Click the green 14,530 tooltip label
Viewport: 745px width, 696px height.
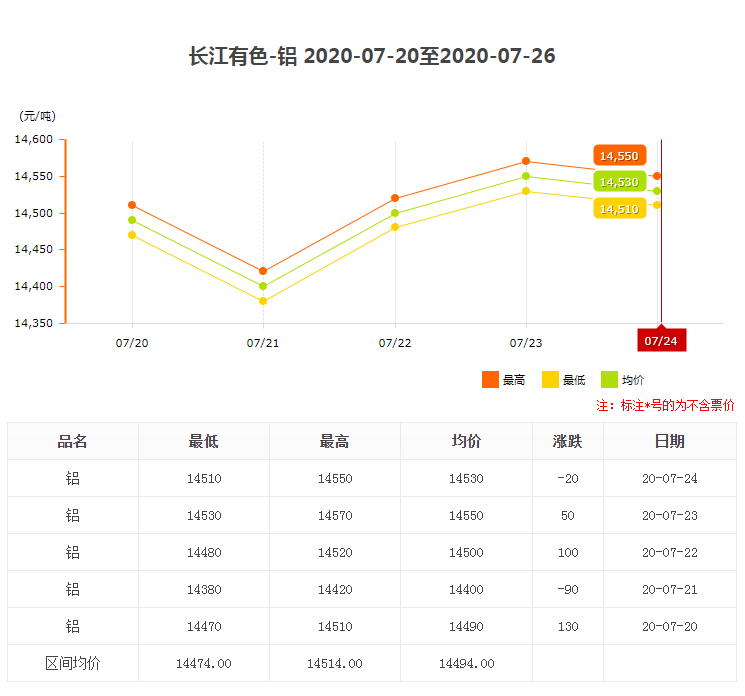[619, 182]
